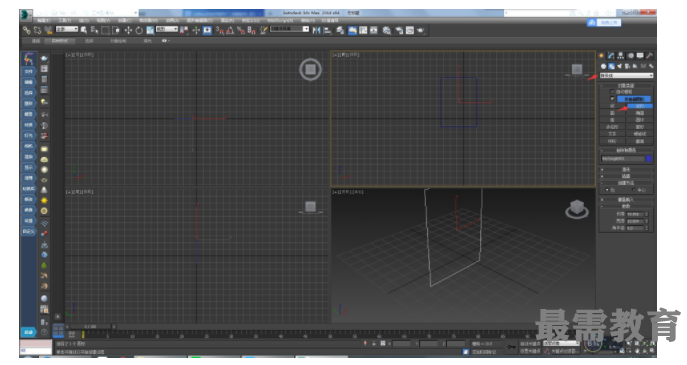Click the Unlink Selection tool
687x365 pixels.
coord(37,30)
